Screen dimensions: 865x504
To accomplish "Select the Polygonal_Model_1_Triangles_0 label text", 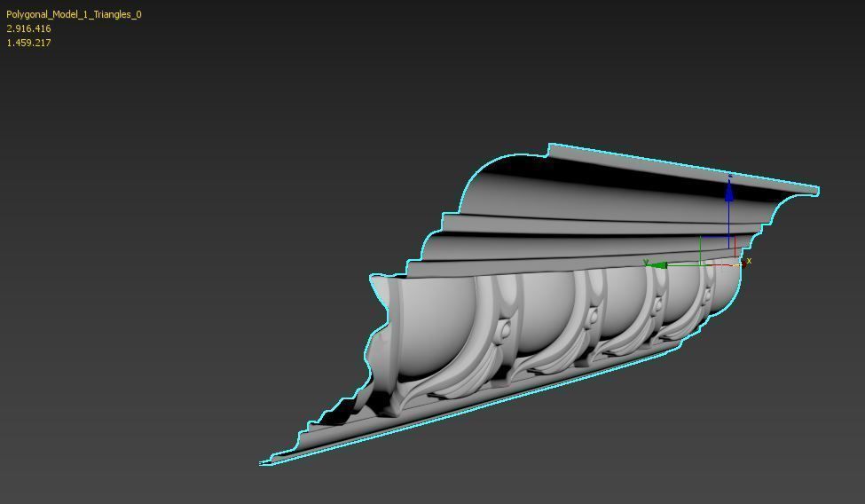I will tap(74, 14).
